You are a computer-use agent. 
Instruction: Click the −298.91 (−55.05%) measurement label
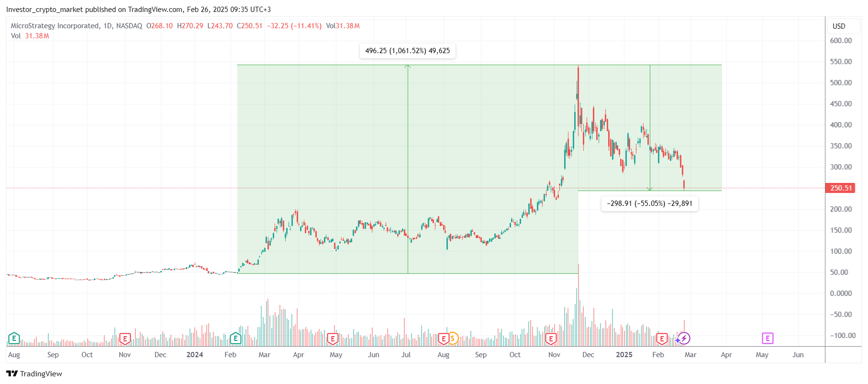point(650,203)
